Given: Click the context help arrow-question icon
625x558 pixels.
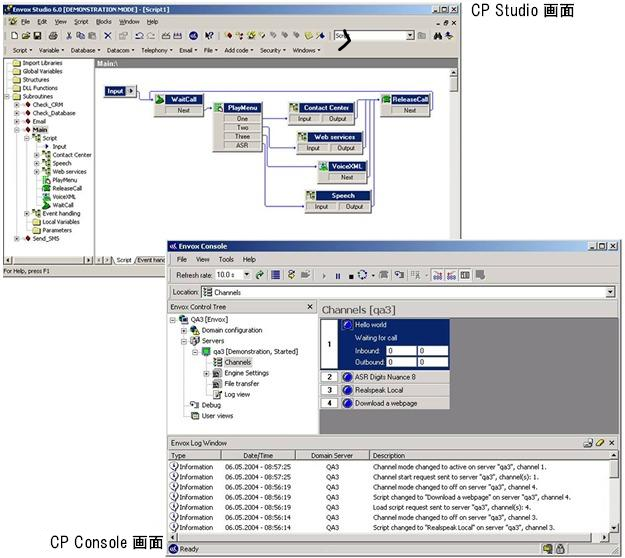Looking at the screenshot, I should coord(209,35).
